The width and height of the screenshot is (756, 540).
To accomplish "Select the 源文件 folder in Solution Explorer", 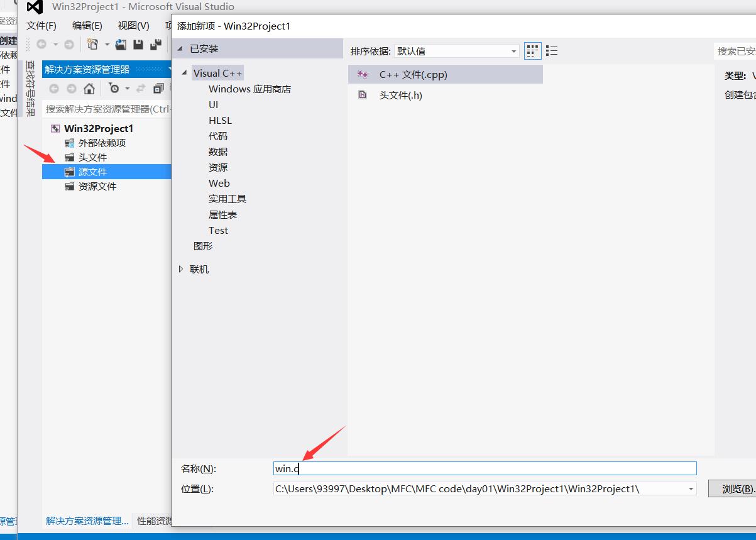I will click(x=94, y=171).
